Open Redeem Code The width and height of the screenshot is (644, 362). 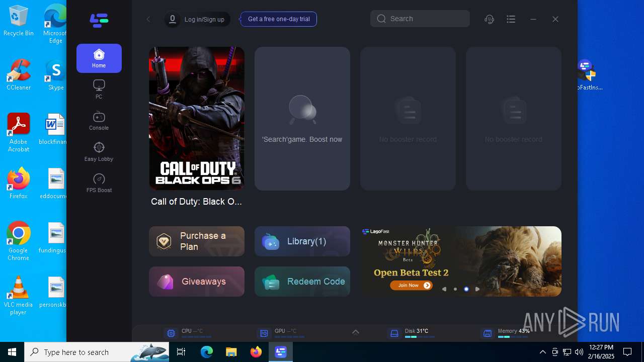click(302, 282)
